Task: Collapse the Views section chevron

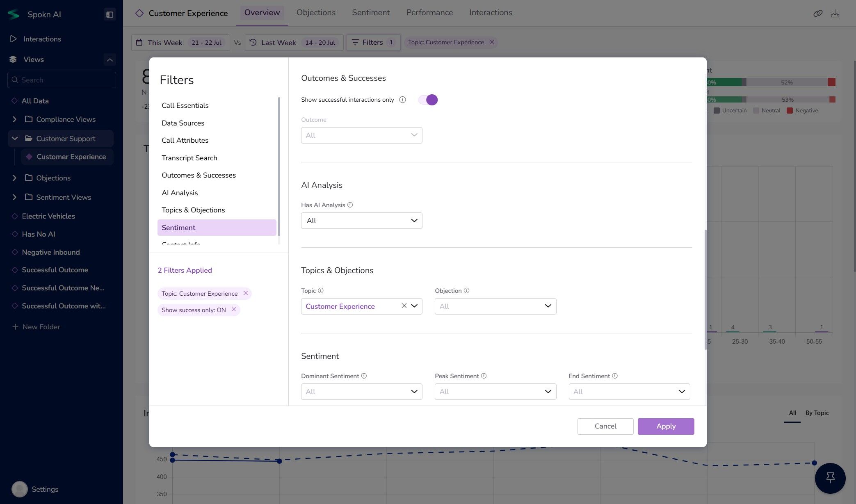Action: coord(110,59)
